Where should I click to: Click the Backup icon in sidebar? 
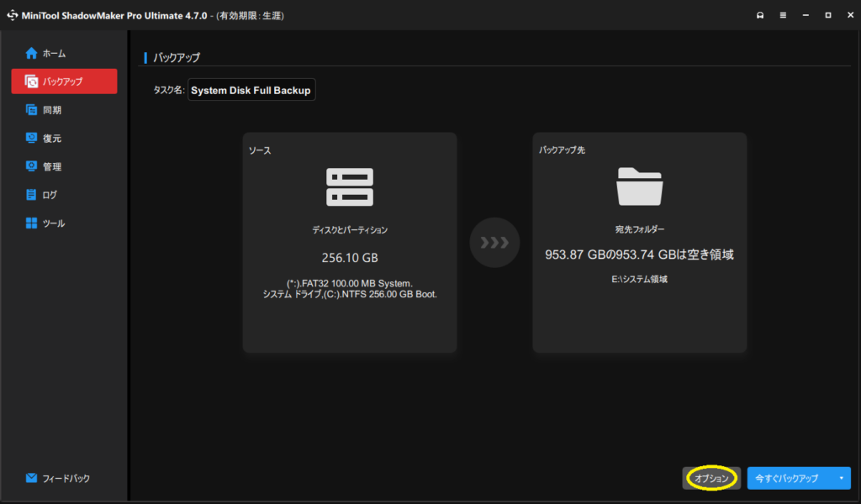[31, 81]
